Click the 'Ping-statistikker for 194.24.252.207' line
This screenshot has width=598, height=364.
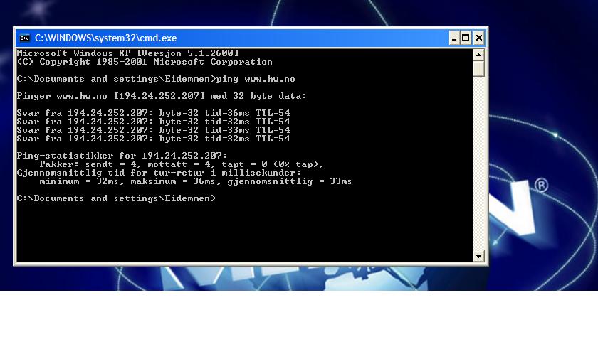[x=122, y=156]
